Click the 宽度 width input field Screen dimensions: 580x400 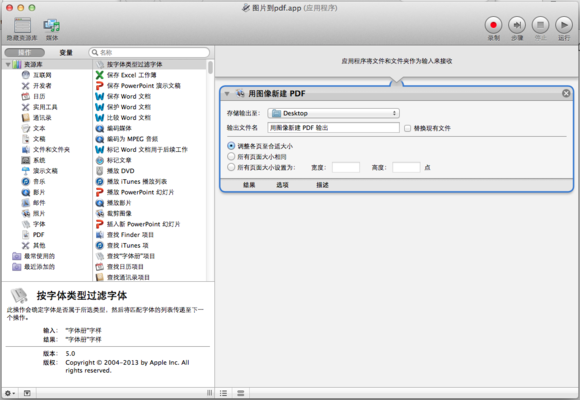pyautogui.click(x=346, y=167)
